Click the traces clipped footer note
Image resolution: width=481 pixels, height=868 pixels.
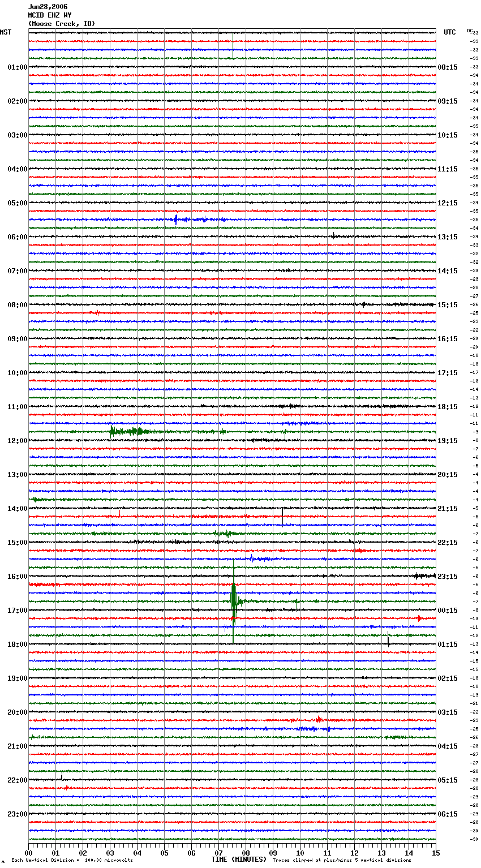pos(342,861)
